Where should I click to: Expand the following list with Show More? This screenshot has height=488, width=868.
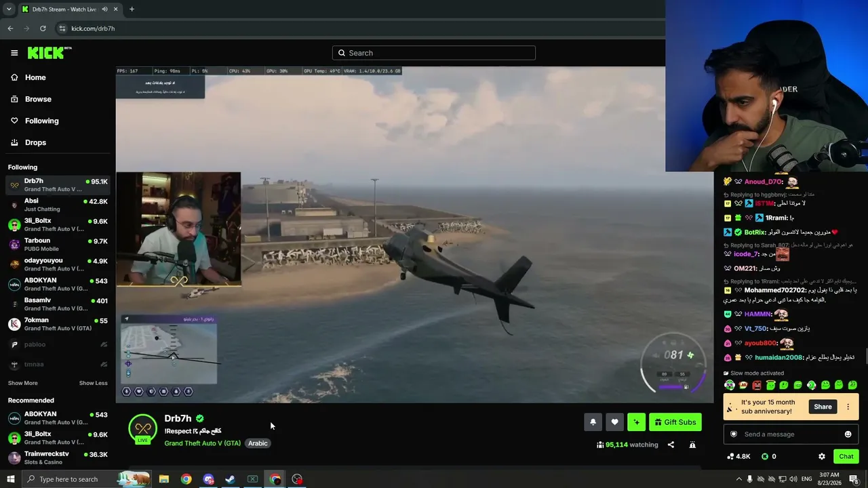point(22,383)
